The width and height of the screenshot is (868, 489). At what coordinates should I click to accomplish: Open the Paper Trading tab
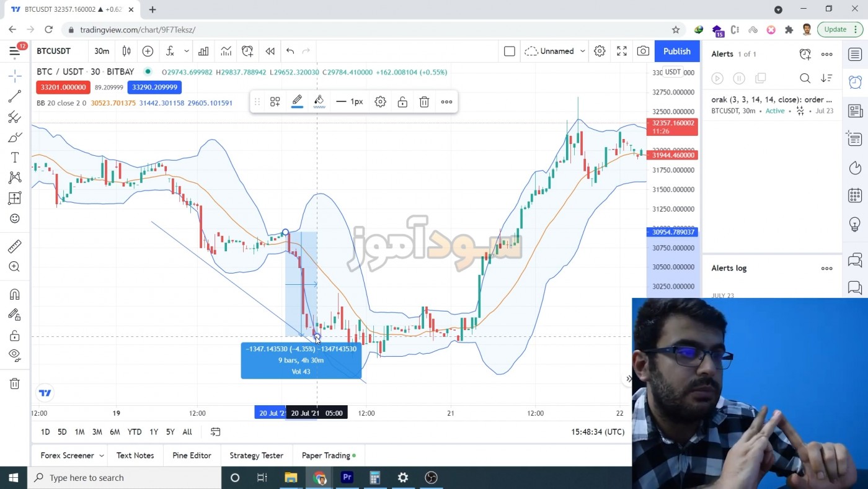click(329, 455)
